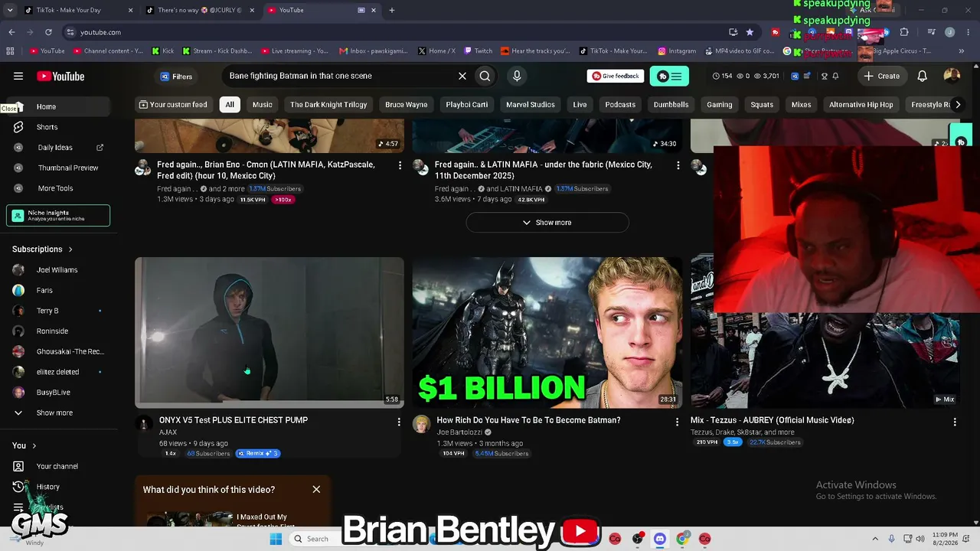Open the account avatar menu

pyautogui.click(x=952, y=76)
